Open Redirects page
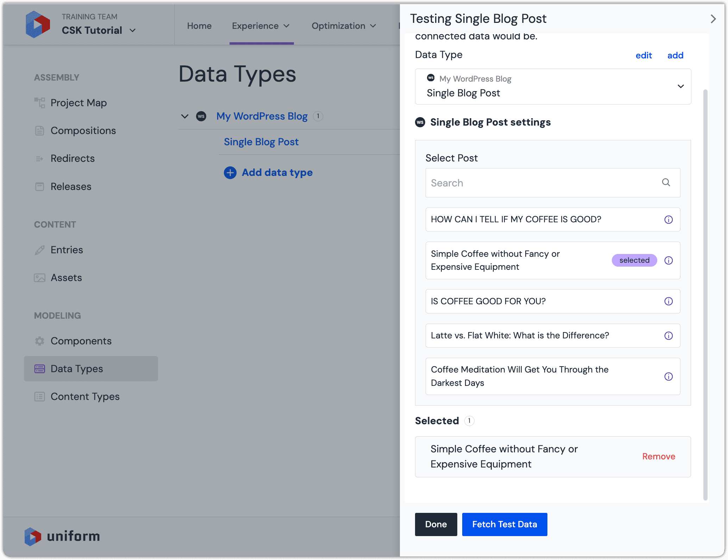 (x=73, y=158)
